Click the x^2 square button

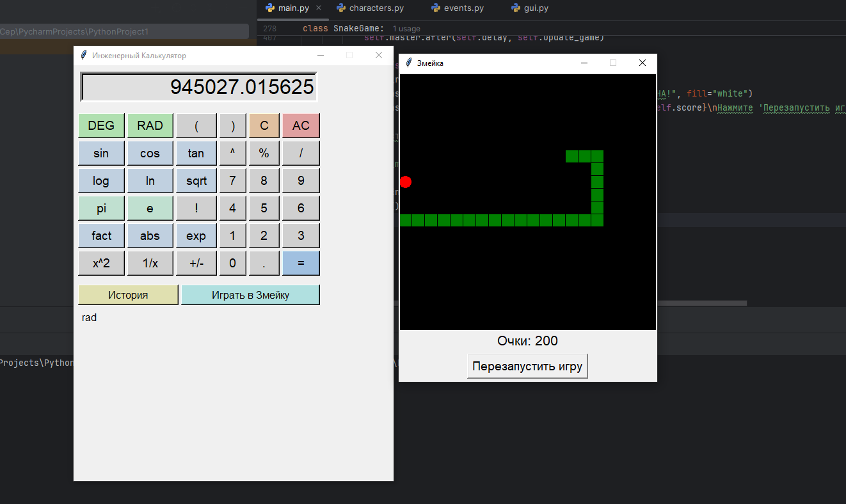101,263
